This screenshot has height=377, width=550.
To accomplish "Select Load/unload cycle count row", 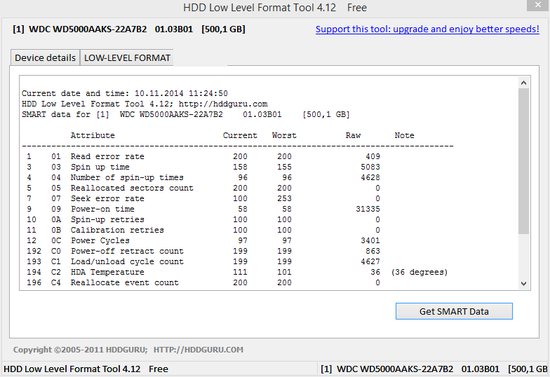I will point(203,262).
